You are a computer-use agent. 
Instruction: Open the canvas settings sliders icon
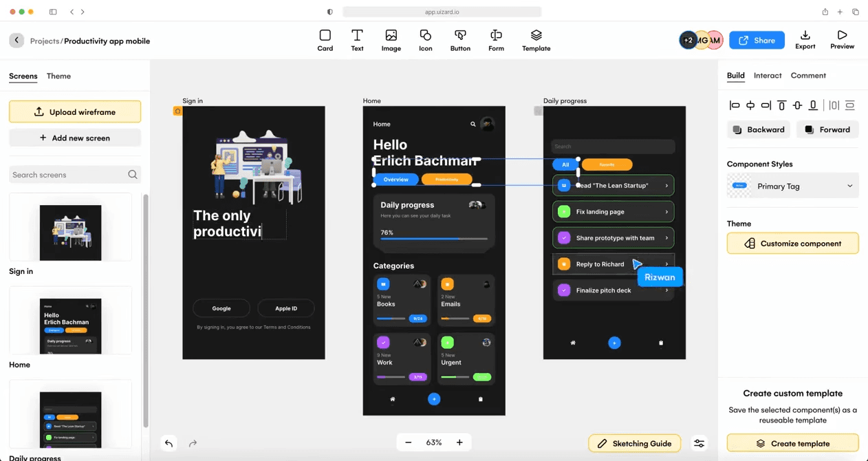[x=699, y=443]
